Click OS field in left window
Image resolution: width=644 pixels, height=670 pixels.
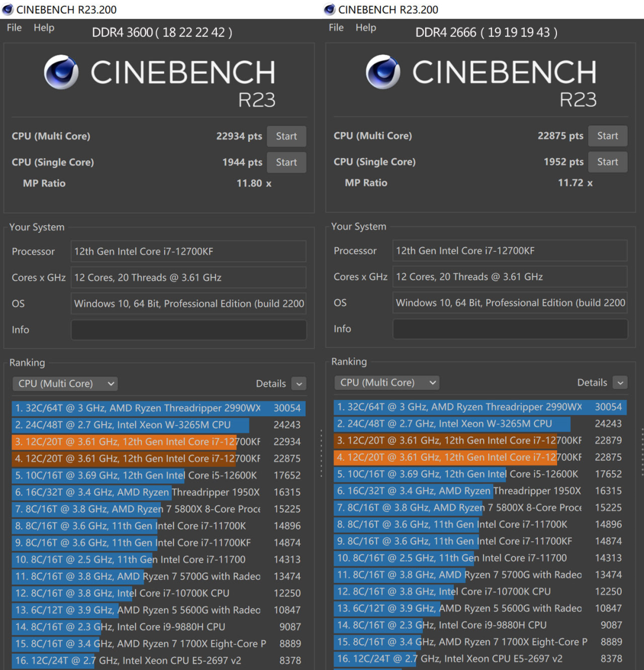click(188, 303)
